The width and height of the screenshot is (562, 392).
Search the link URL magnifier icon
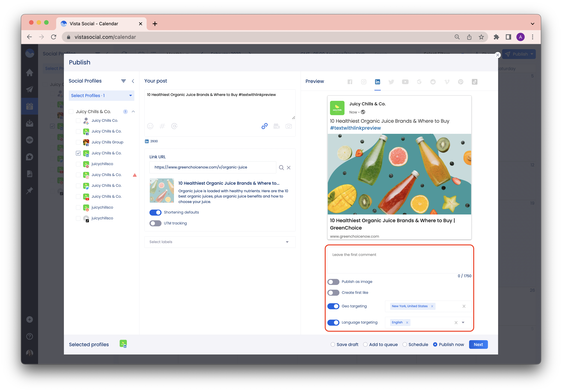[281, 168]
